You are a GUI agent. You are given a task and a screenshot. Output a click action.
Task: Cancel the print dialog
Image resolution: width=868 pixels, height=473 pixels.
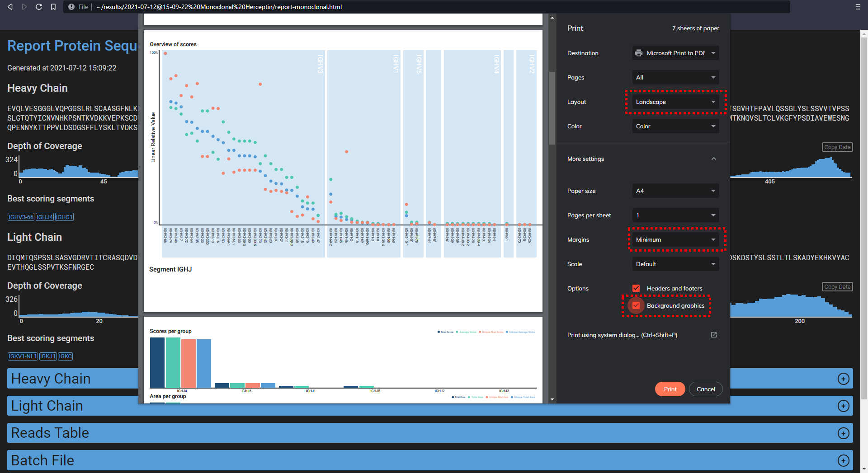pos(706,389)
